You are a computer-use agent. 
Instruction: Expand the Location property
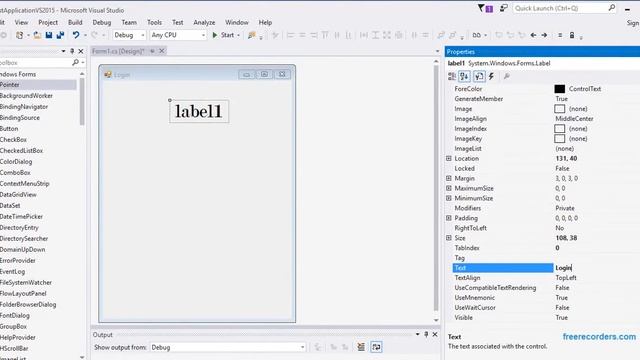pyautogui.click(x=449, y=158)
